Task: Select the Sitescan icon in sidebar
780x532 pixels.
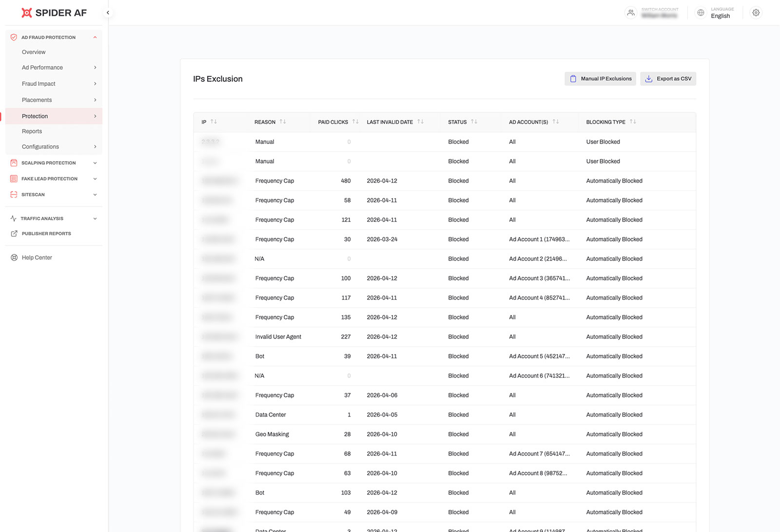Action: pos(13,194)
